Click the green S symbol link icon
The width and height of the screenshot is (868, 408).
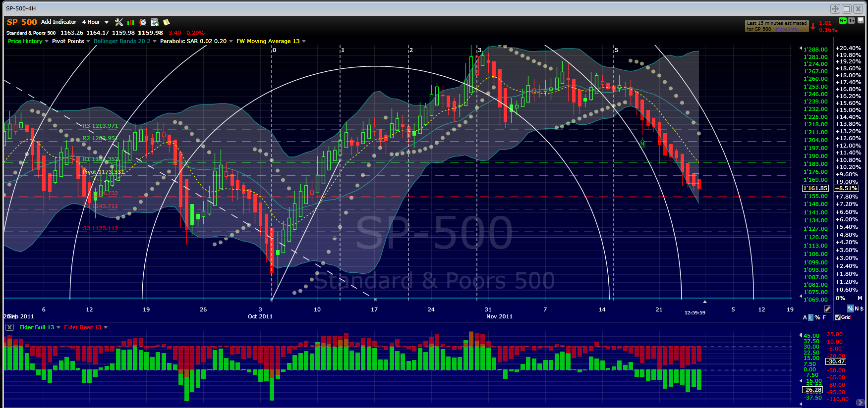pos(842,21)
